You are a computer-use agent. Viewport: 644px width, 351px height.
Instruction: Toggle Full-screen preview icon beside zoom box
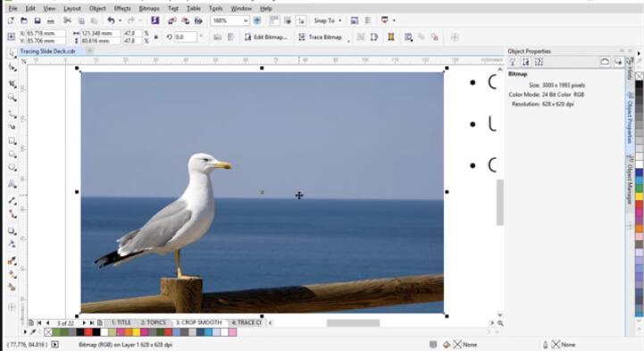(257, 21)
